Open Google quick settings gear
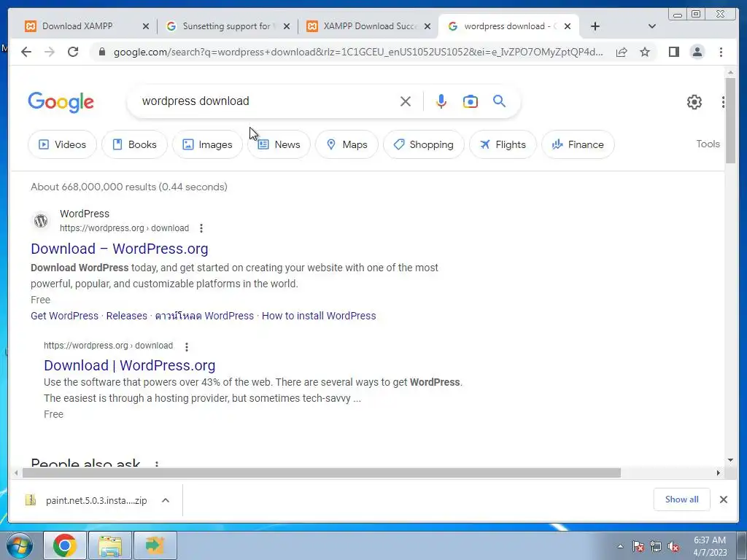 click(x=694, y=102)
